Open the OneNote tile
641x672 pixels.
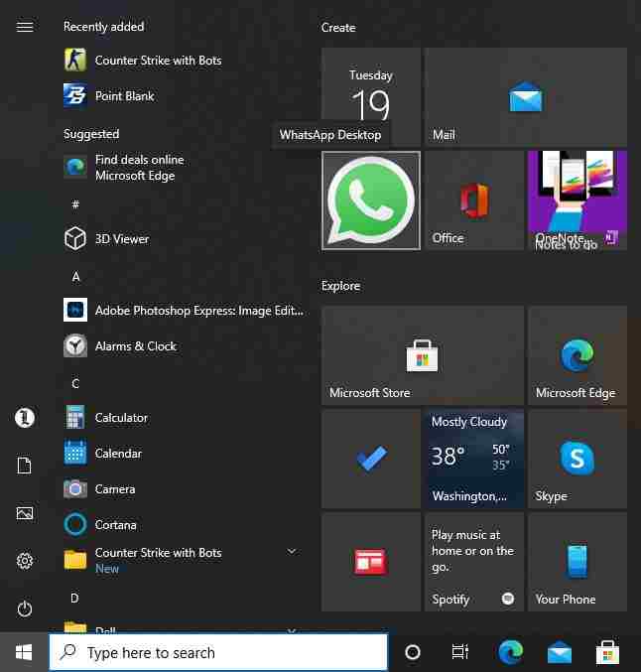[x=577, y=201]
